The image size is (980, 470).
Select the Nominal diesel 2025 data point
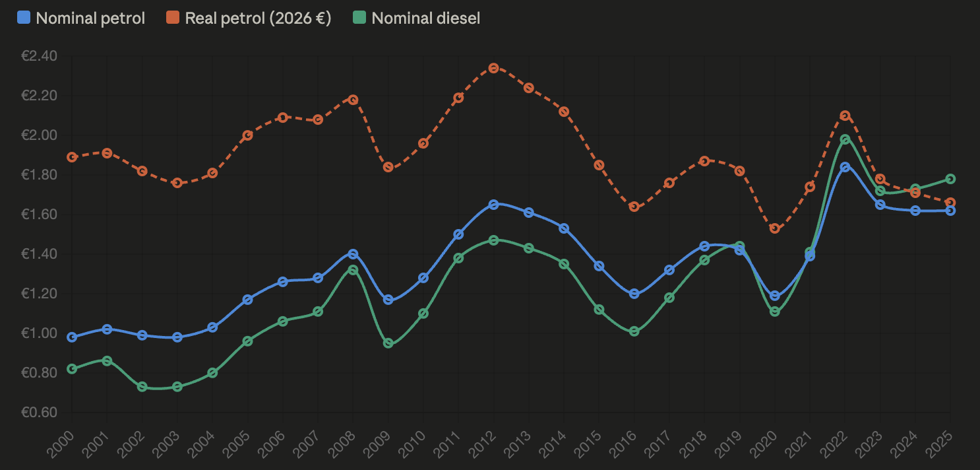[x=950, y=179]
